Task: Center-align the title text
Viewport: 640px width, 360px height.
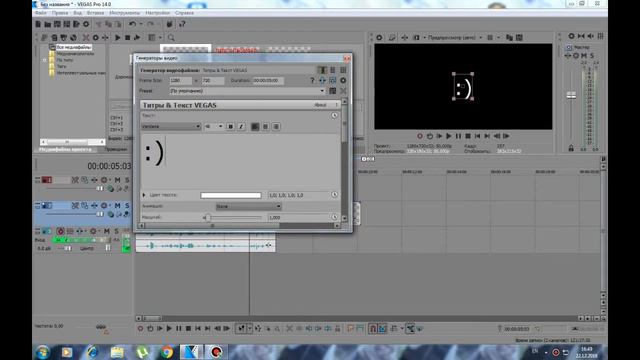Action: tap(265, 127)
